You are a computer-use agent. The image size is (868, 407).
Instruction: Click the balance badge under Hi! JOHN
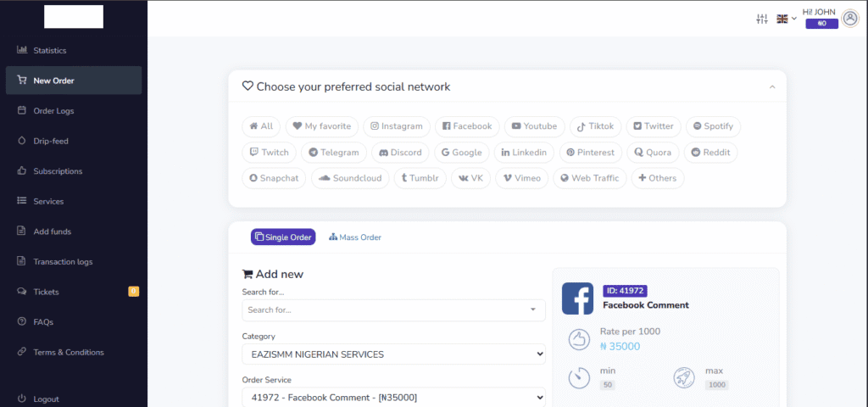pos(821,23)
